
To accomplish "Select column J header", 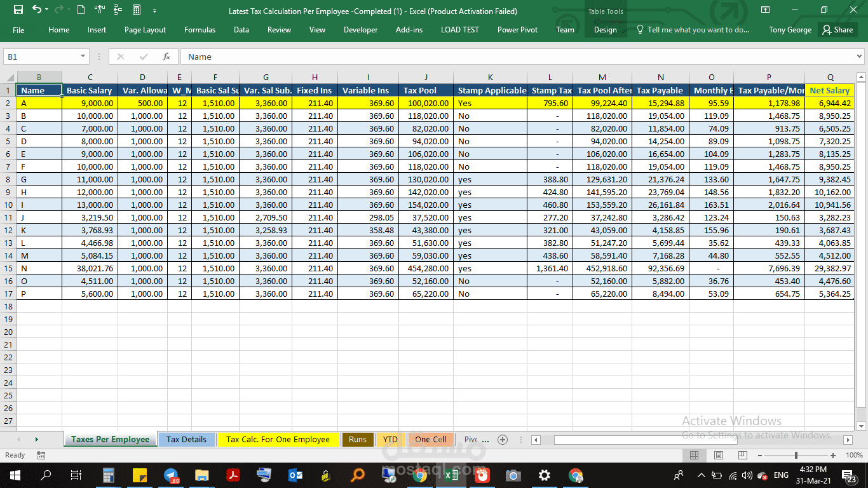I will [x=426, y=77].
